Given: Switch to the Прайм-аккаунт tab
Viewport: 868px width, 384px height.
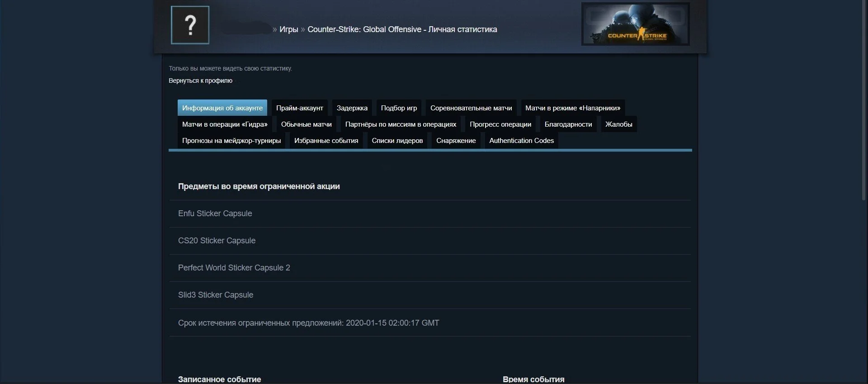Looking at the screenshot, I should pyautogui.click(x=300, y=108).
